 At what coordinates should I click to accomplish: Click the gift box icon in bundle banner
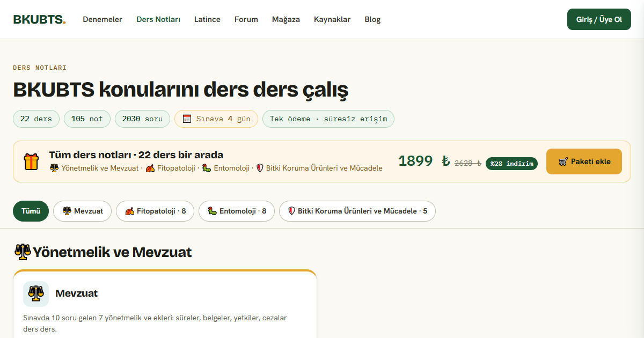click(x=31, y=161)
